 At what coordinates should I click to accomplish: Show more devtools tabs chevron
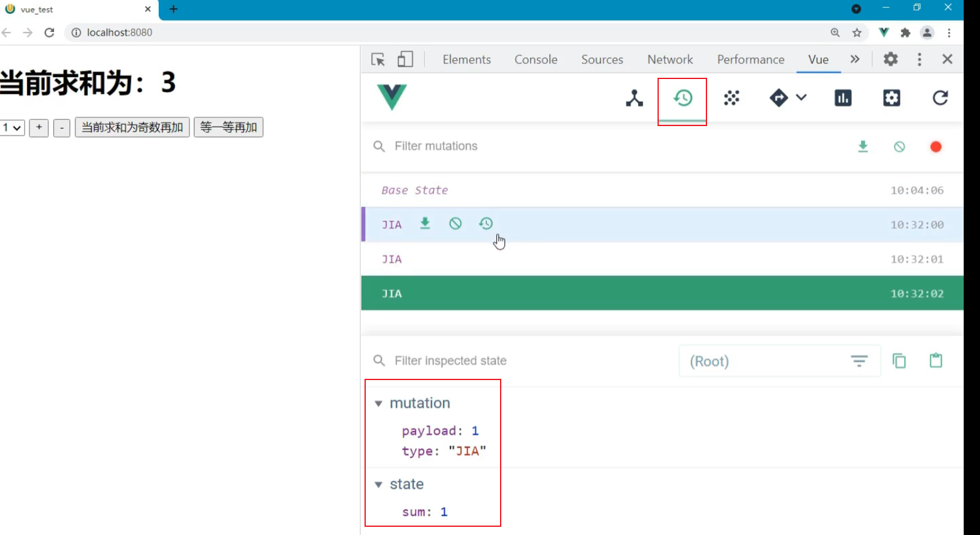[x=855, y=59]
